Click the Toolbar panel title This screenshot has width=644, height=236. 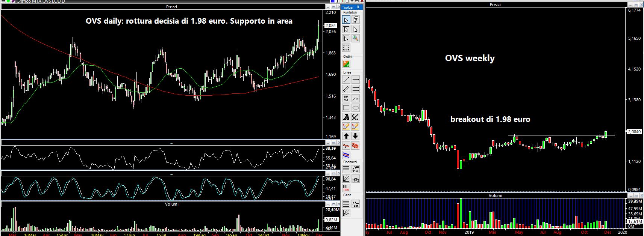348,8
